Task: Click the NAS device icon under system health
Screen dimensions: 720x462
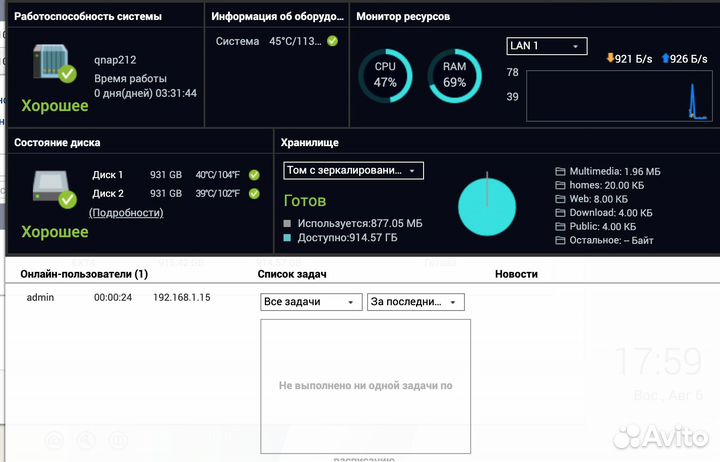Action: [54, 63]
